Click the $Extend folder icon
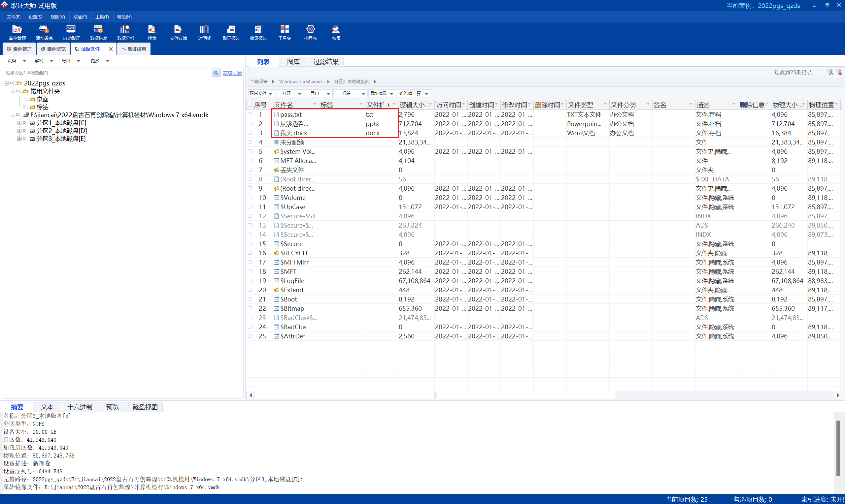 click(x=276, y=290)
